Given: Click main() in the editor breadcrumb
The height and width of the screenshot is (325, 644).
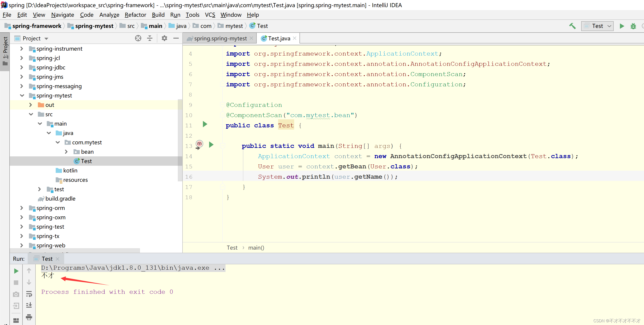Looking at the screenshot, I should [256, 247].
